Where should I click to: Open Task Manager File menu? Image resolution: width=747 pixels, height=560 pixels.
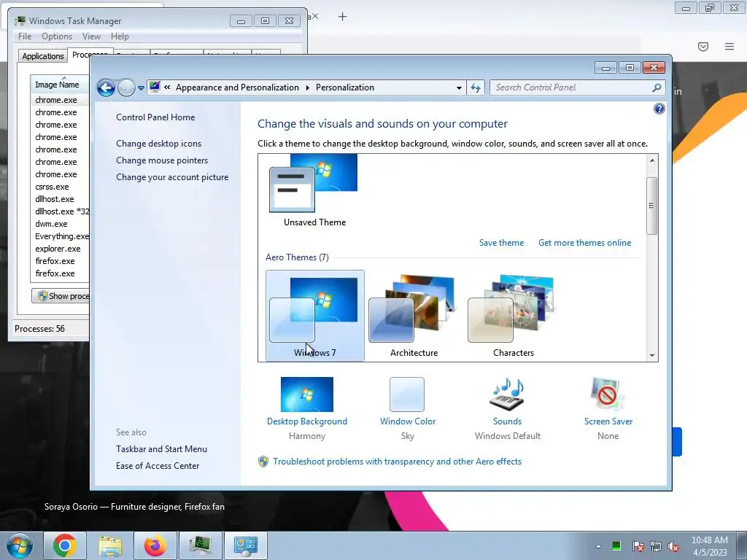pyautogui.click(x=25, y=36)
